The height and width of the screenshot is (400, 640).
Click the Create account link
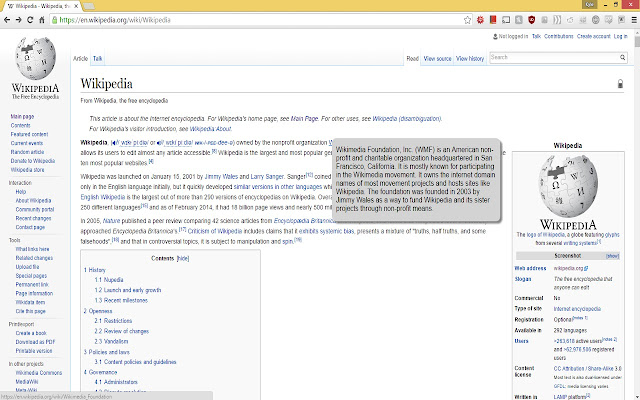[593, 36]
